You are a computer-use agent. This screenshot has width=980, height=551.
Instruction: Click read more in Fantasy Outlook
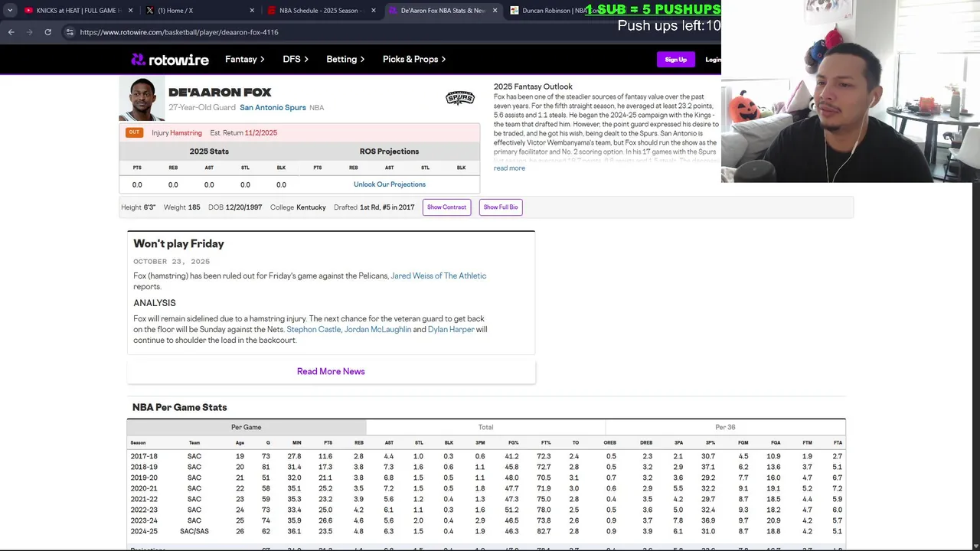point(509,168)
